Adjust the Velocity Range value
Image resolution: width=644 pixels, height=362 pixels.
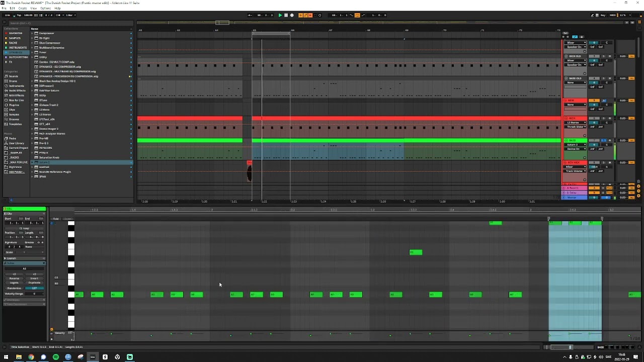point(34,294)
